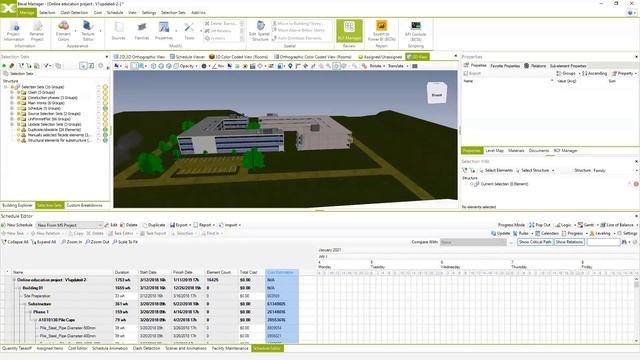The width and height of the screenshot is (640, 360).
Task: Click Expand All in Schedule Editor
Action: pyautogui.click(x=44, y=242)
